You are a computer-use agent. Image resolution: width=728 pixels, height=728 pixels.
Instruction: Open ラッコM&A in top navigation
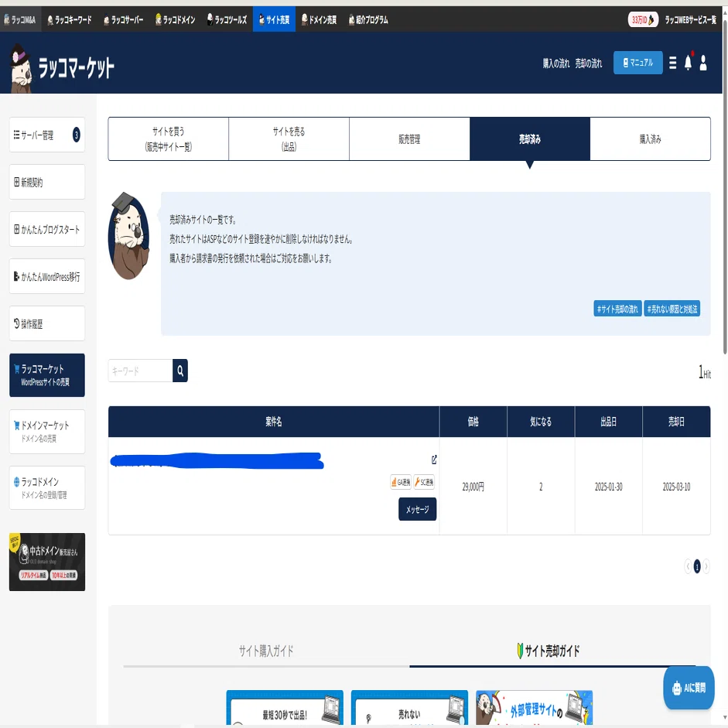tap(20, 19)
